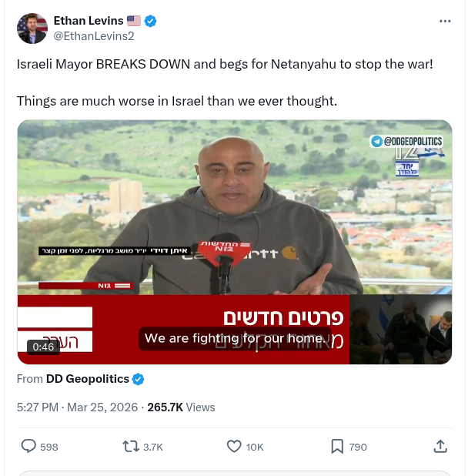This screenshot has width=468, height=476.
Task: Click the 265.7K Views count
Action: click(181, 407)
